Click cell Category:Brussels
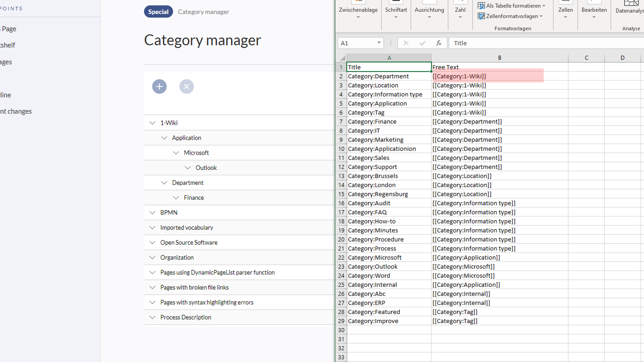The image size is (644, 362). (x=389, y=176)
